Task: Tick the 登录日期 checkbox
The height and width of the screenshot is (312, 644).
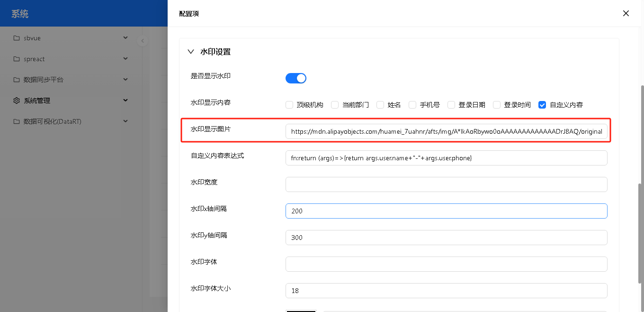Action: coord(451,105)
